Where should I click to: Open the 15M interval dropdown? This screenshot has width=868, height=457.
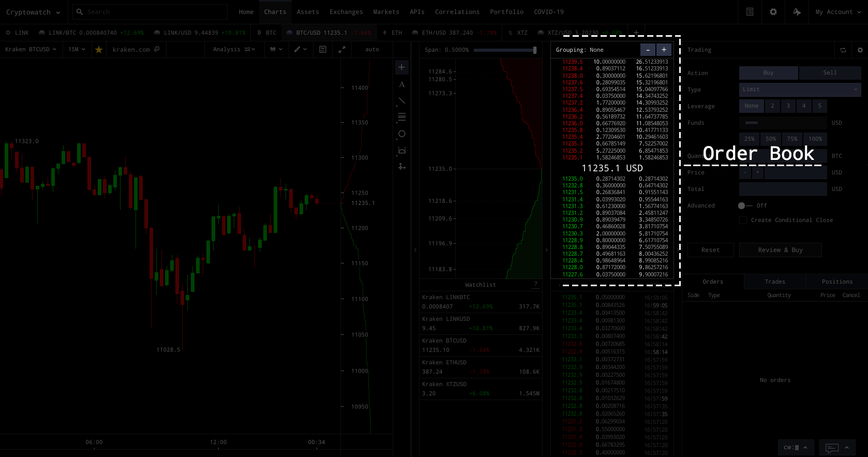(x=77, y=50)
